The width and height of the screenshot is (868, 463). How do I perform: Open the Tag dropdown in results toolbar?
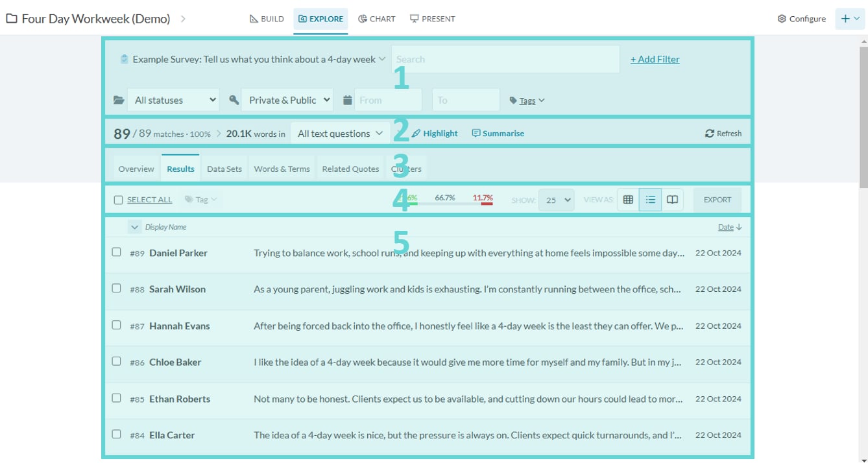tap(200, 200)
